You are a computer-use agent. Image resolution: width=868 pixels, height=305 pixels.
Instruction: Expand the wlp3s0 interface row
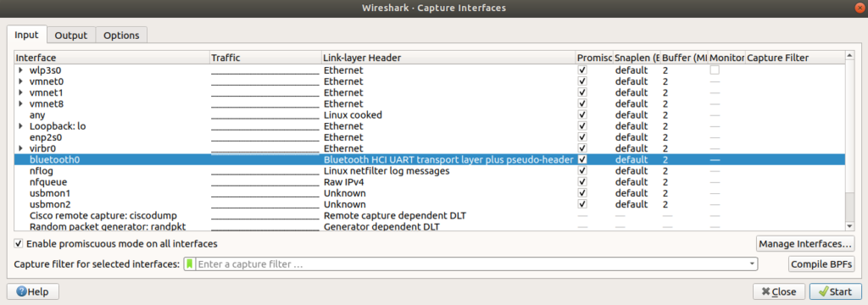click(x=20, y=70)
